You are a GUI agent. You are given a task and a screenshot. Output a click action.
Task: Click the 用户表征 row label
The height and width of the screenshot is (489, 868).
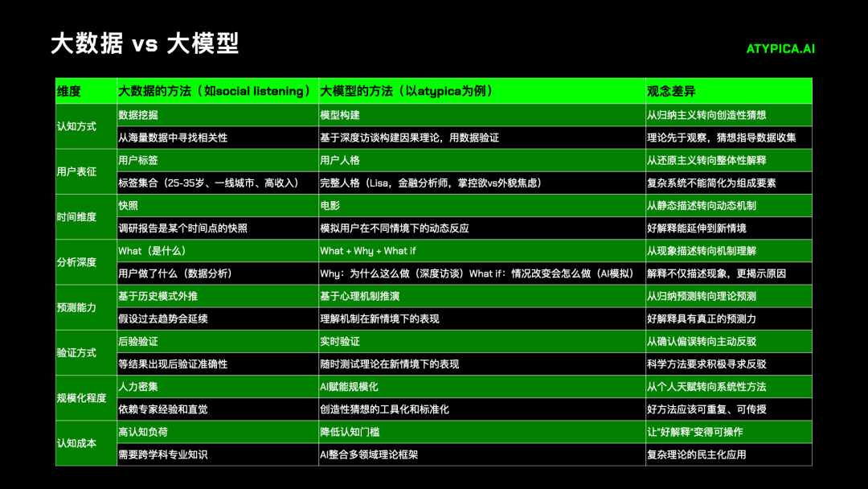click(x=86, y=171)
